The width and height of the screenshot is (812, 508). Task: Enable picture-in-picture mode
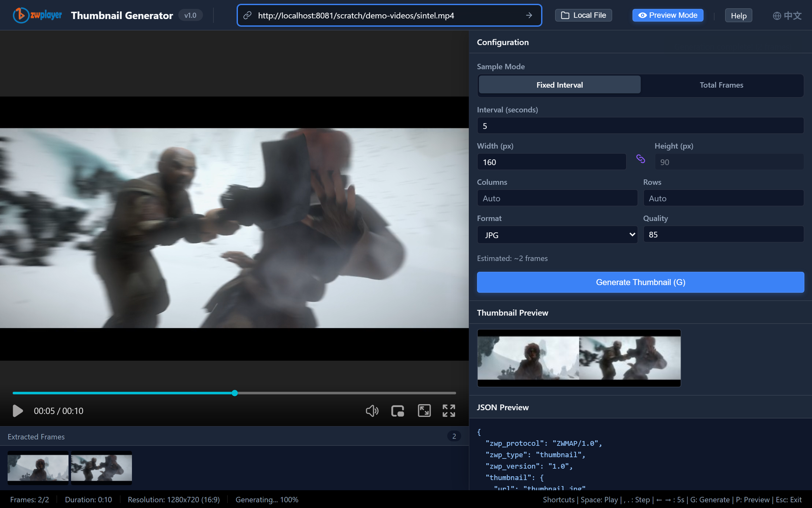[398, 411]
